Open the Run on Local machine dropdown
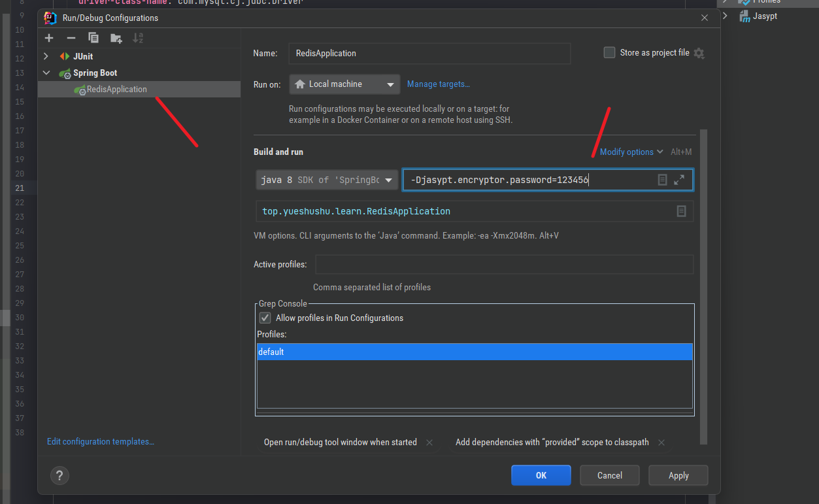 click(344, 84)
